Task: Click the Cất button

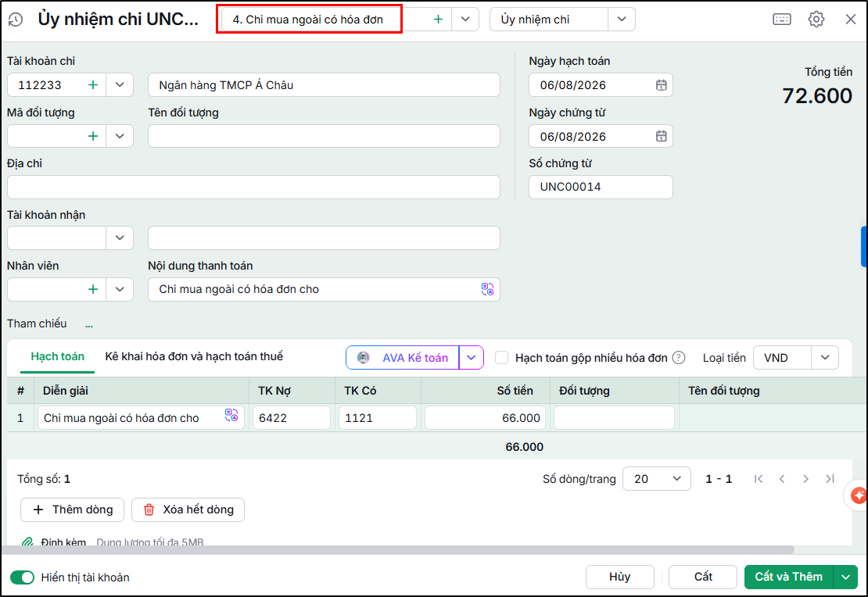Action: (x=703, y=577)
